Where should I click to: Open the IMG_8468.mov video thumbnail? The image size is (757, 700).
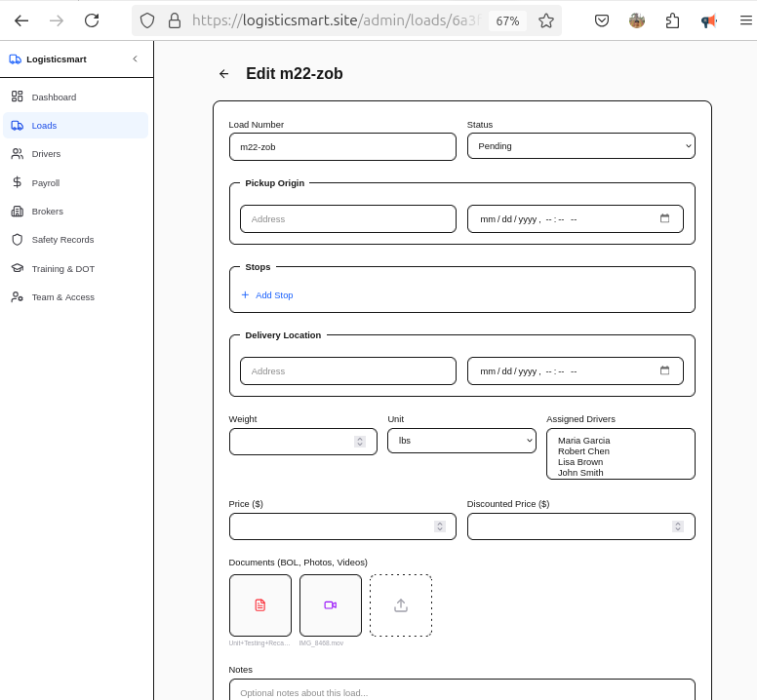[x=331, y=605]
